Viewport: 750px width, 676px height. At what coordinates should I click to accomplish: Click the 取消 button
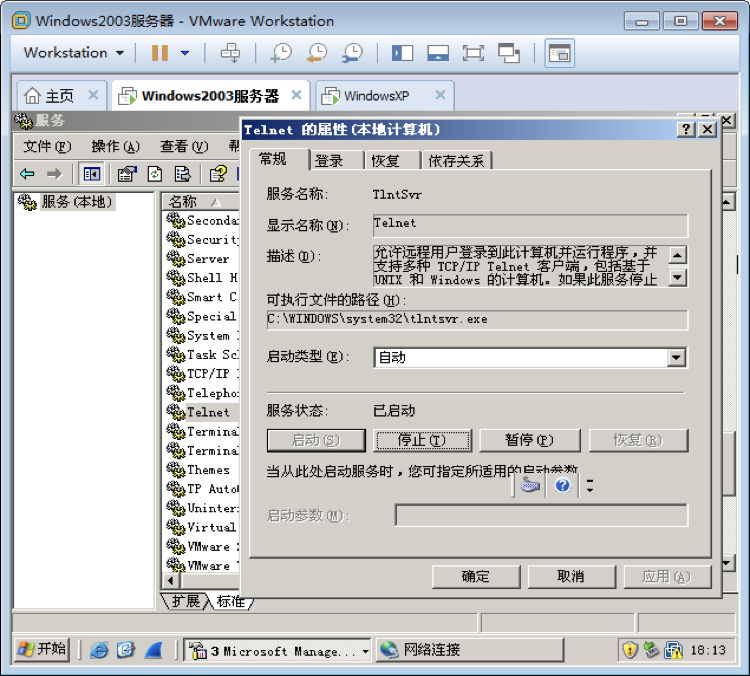[x=571, y=576]
